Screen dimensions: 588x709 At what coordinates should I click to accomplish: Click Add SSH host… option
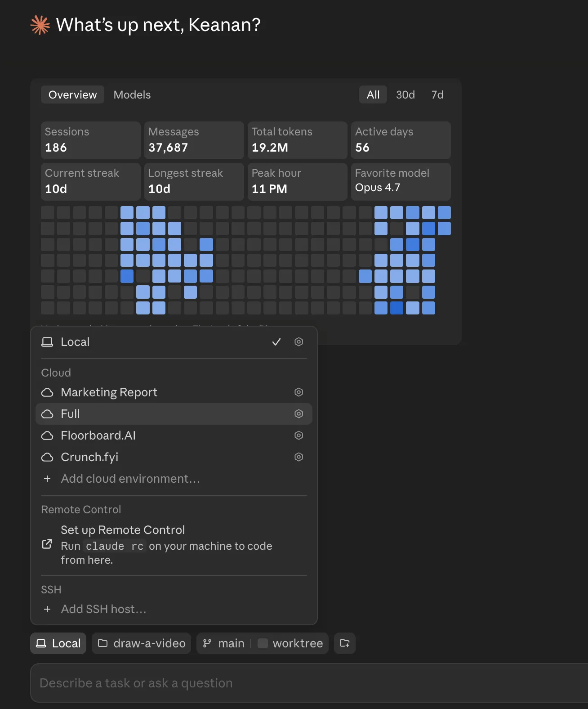(x=174, y=609)
